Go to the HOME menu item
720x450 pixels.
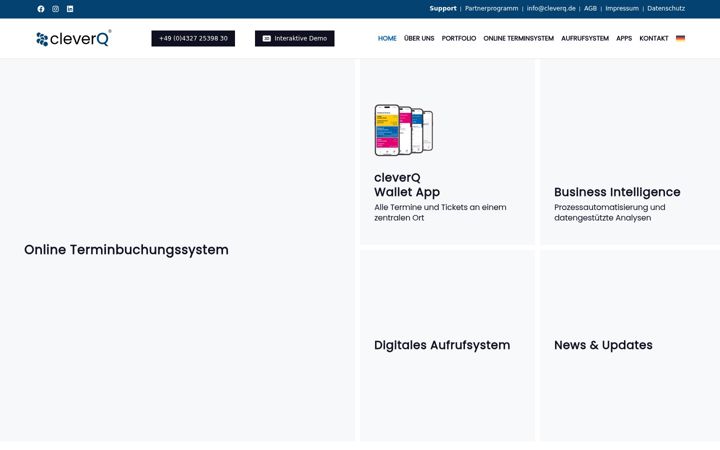click(x=387, y=39)
